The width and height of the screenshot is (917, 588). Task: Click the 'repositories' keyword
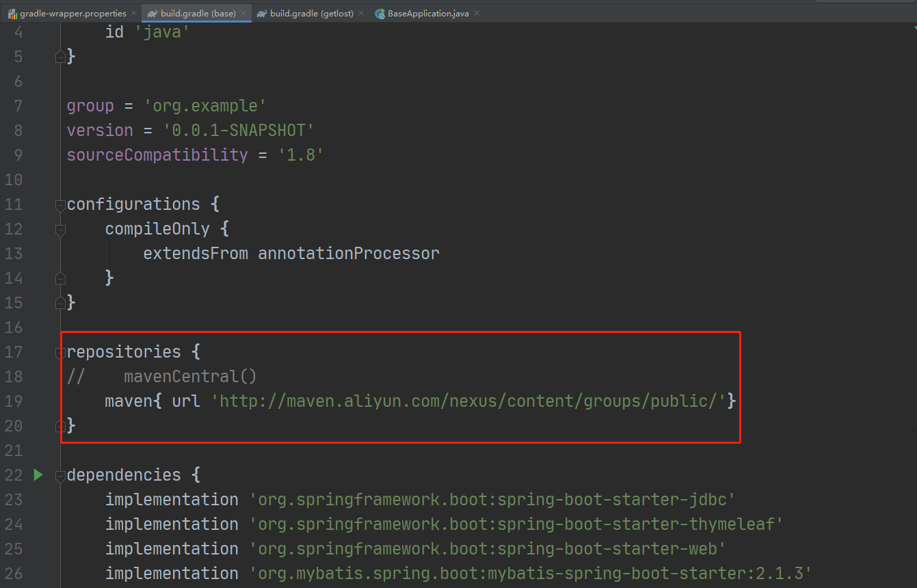[x=124, y=351]
